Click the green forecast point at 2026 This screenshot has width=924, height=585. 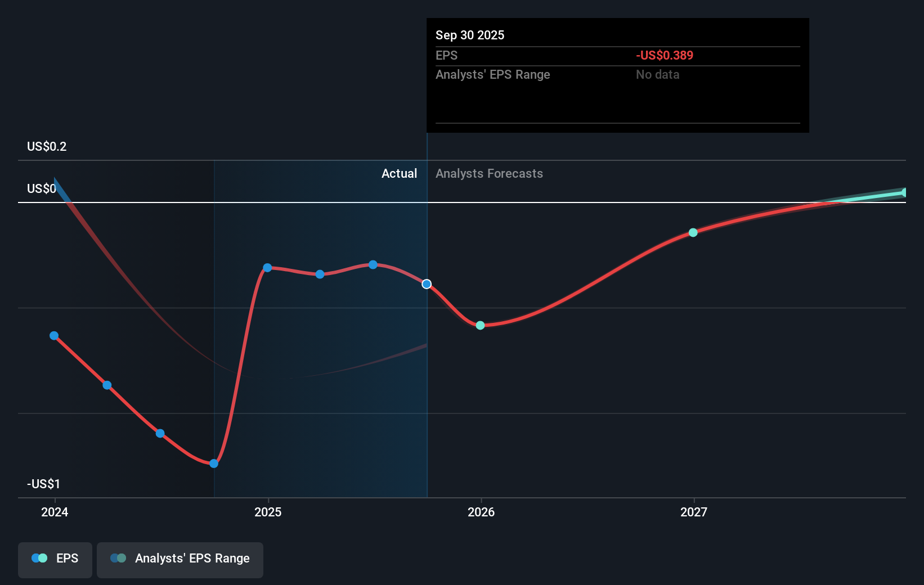[480, 325]
